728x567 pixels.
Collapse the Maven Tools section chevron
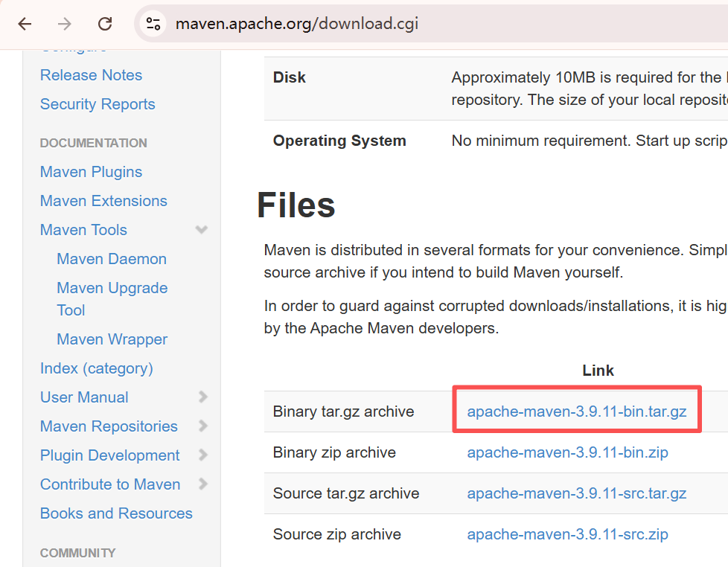click(x=201, y=230)
